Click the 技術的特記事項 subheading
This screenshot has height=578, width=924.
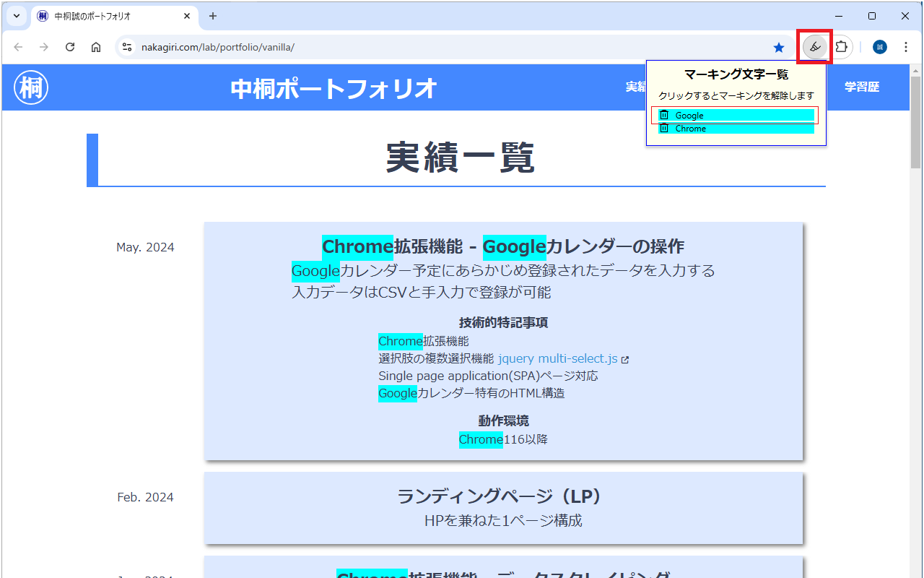(x=503, y=322)
